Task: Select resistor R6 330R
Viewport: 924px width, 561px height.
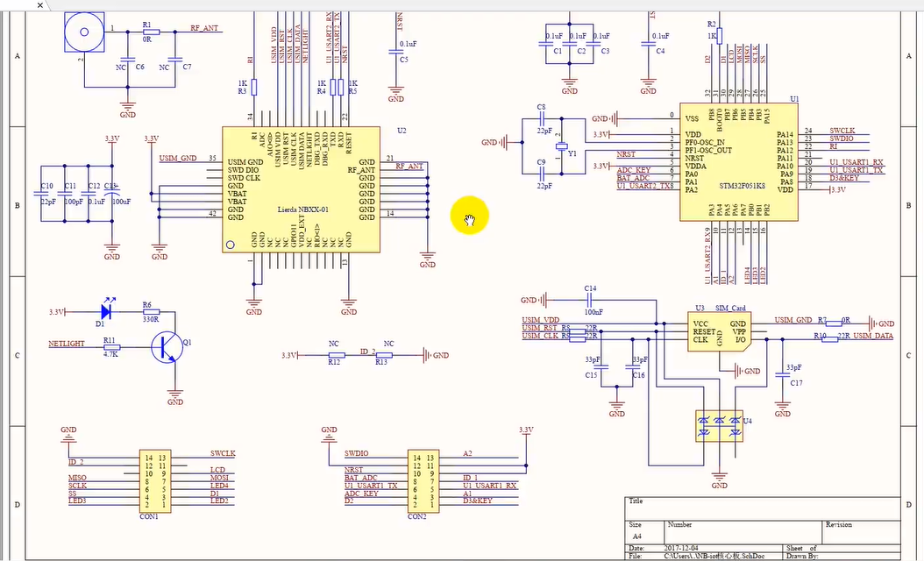Action: click(x=151, y=312)
